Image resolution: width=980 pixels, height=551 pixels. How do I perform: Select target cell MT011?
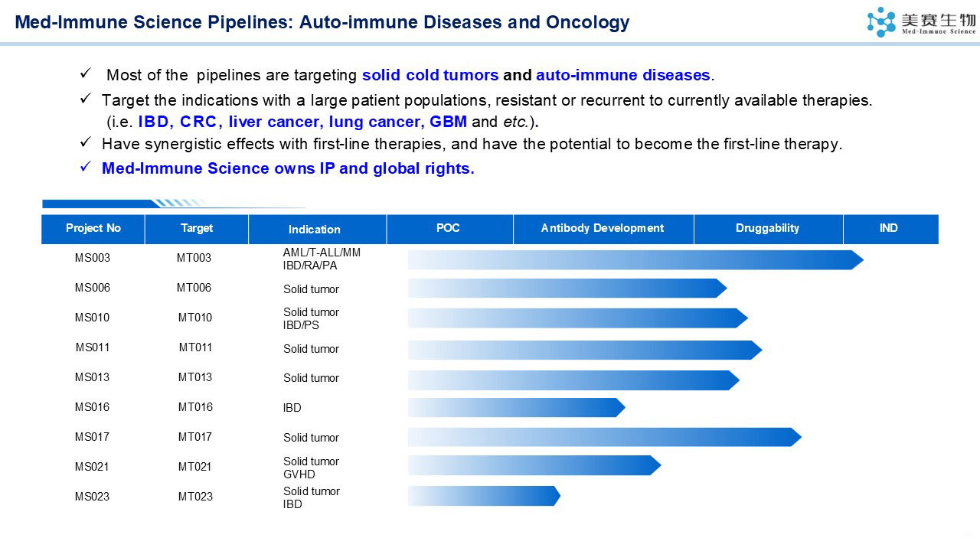[195, 347]
